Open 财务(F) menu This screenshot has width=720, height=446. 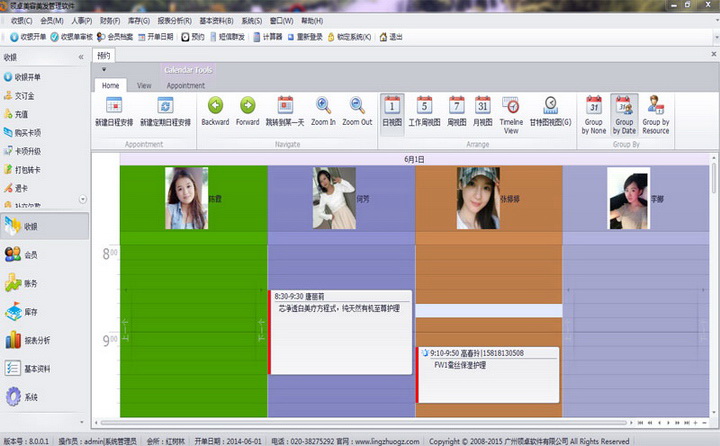[x=110, y=21]
